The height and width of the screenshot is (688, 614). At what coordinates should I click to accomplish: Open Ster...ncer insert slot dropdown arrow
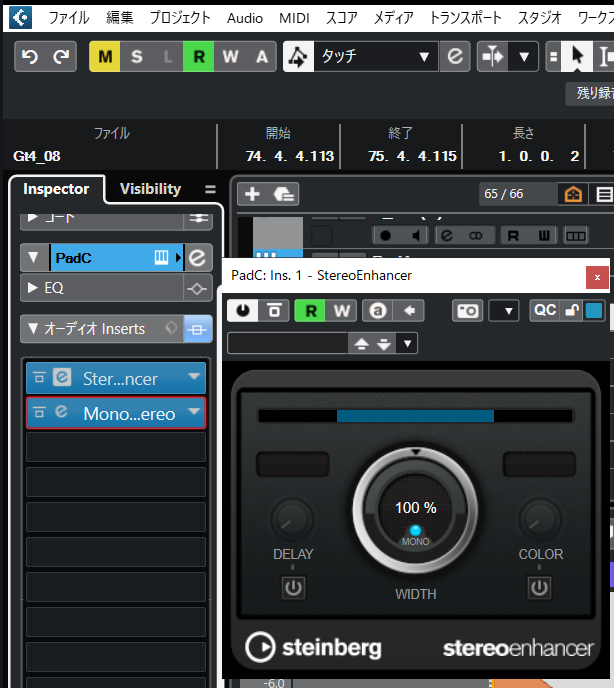point(194,376)
